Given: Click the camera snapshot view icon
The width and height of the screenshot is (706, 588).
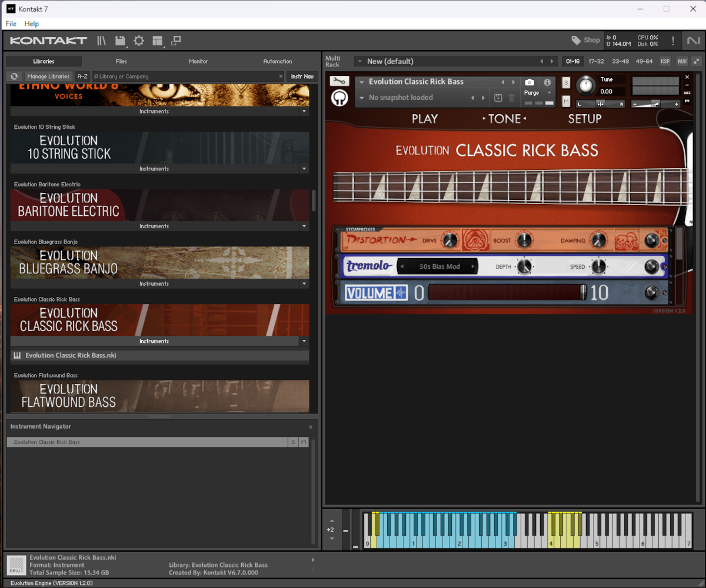Looking at the screenshot, I should (x=529, y=82).
